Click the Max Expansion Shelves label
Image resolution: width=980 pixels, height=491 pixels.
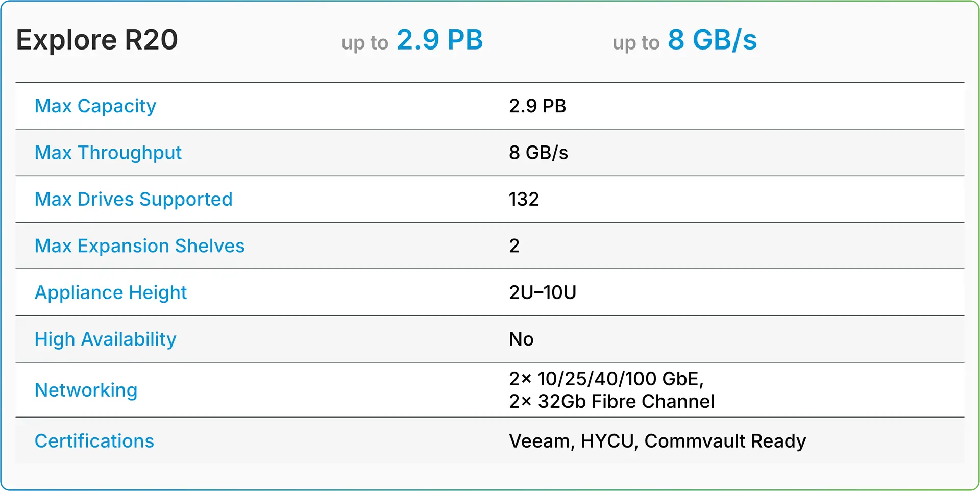140,246
